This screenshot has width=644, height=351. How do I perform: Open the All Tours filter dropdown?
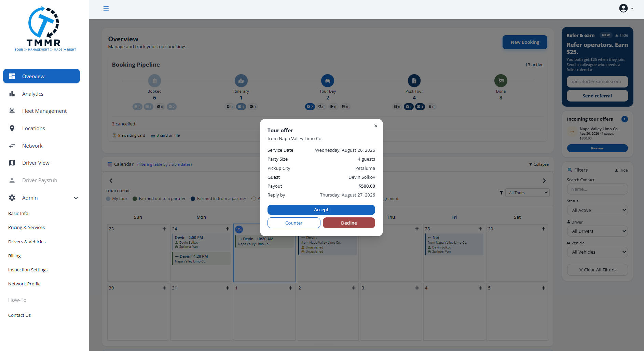(x=527, y=193)
